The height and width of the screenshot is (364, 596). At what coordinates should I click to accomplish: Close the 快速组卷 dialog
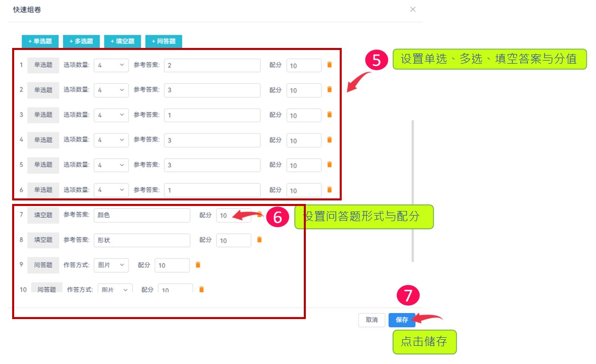point(413,9)
